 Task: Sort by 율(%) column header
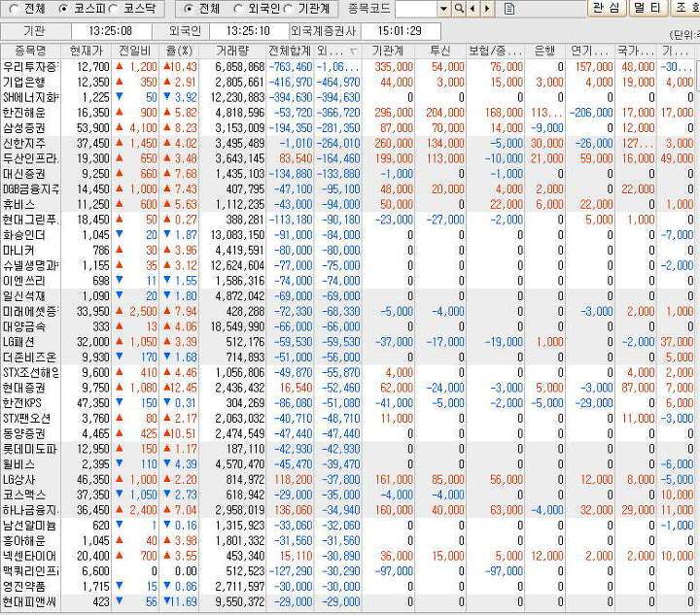point(179,51)
